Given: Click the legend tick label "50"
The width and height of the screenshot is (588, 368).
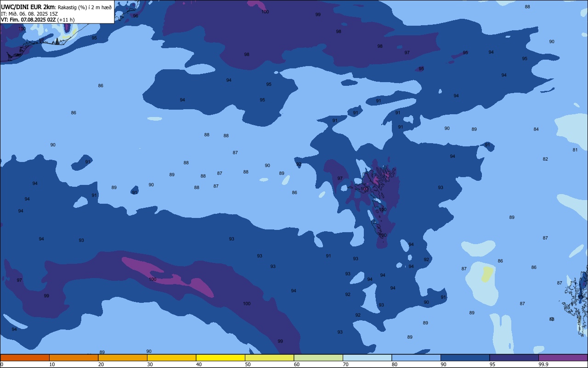Looking at the screenshot, I should pyautogui.click(x=248, y=364).
